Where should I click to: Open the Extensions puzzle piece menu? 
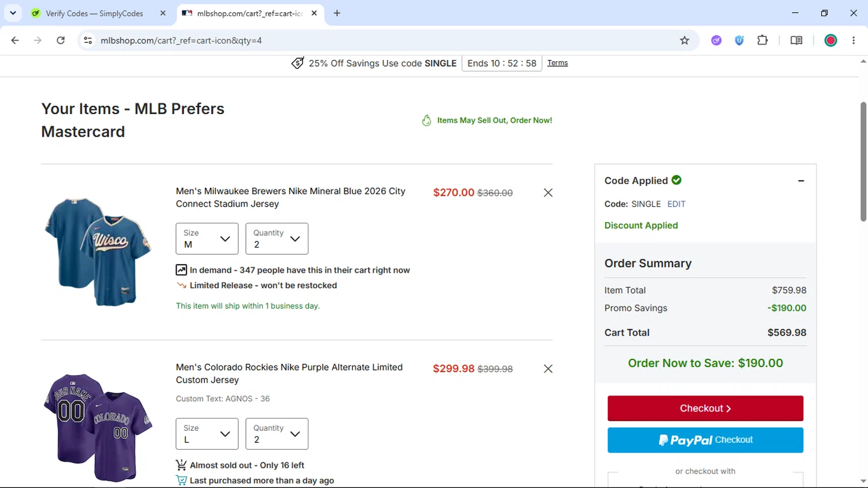pos(762,41)
